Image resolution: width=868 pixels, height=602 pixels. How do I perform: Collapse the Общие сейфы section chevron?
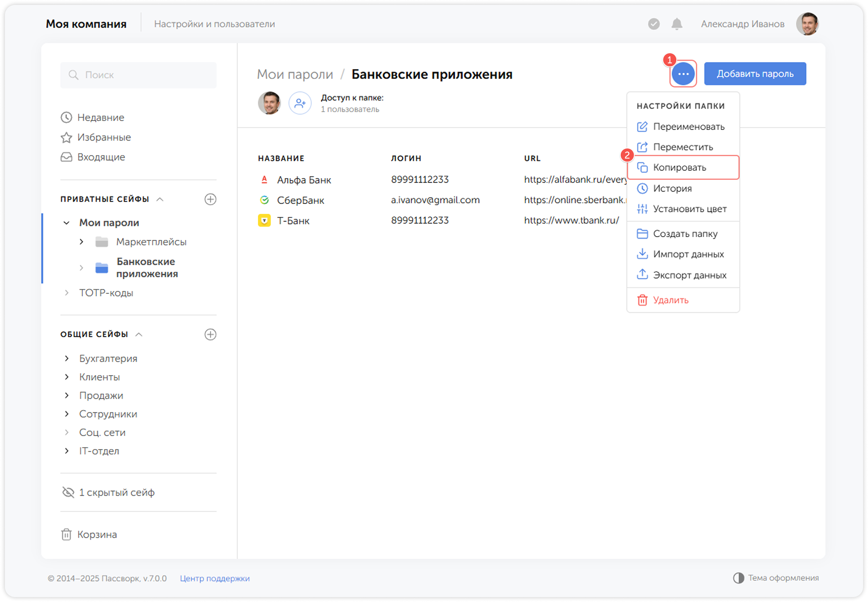point(139,334)
